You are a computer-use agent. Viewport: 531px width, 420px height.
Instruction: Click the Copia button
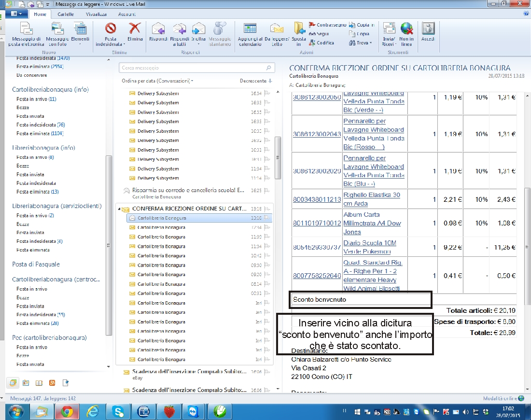(x=359, y=33)
